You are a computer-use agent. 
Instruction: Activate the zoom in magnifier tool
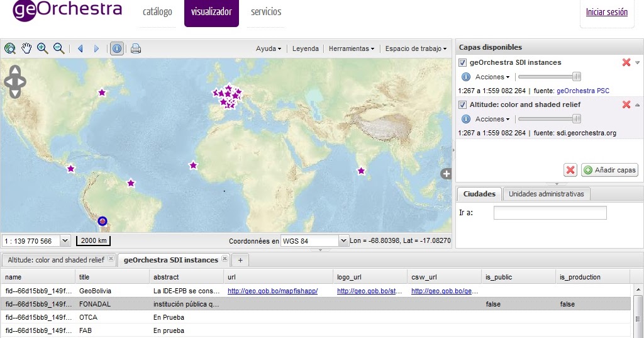(x=43, y=48)
